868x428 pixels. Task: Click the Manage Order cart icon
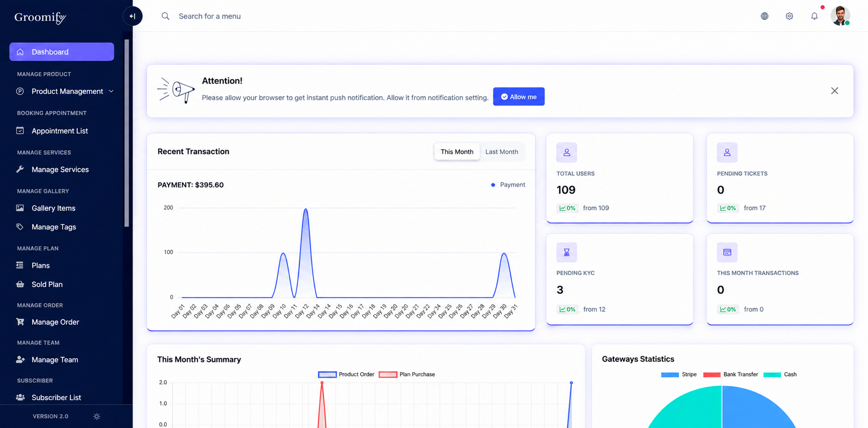[20, 322]
